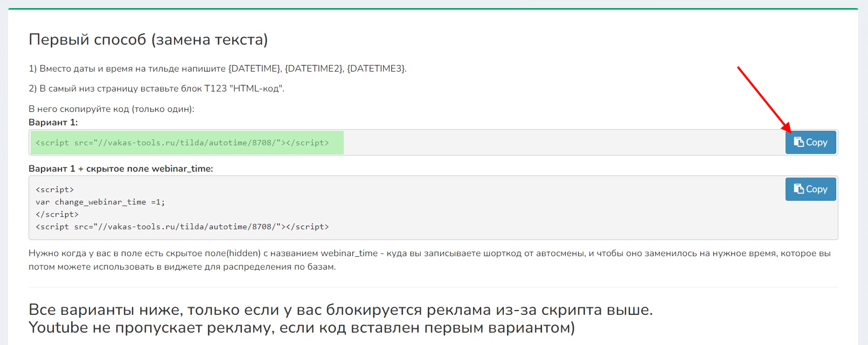Click the opening <script> line in second block

pyautogui.click(x=55, y=189)
